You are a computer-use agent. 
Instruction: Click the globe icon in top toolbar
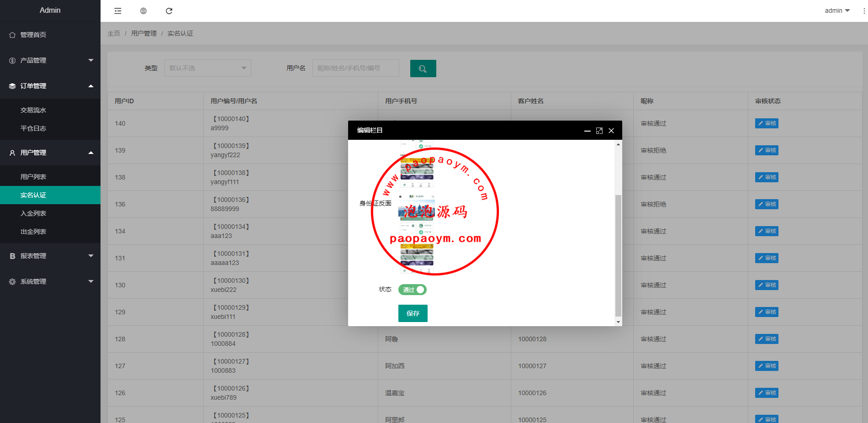(143, 11)
